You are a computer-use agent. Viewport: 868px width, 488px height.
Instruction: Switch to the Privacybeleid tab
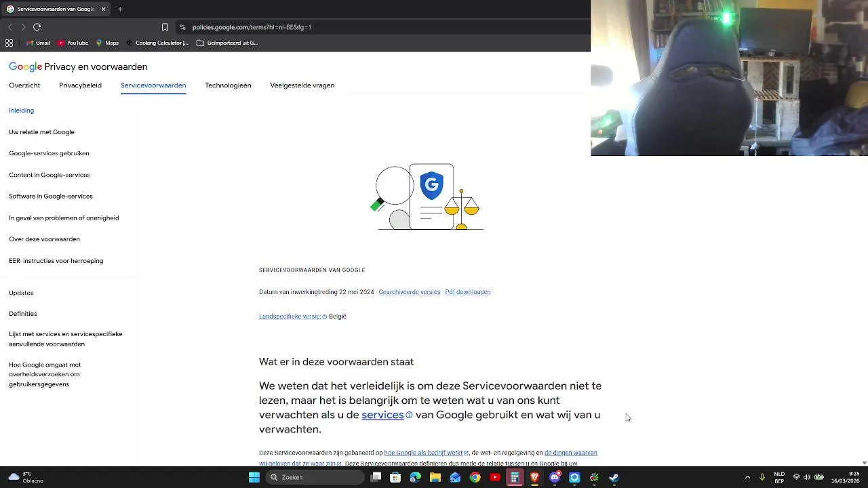[x=80, y=85]
